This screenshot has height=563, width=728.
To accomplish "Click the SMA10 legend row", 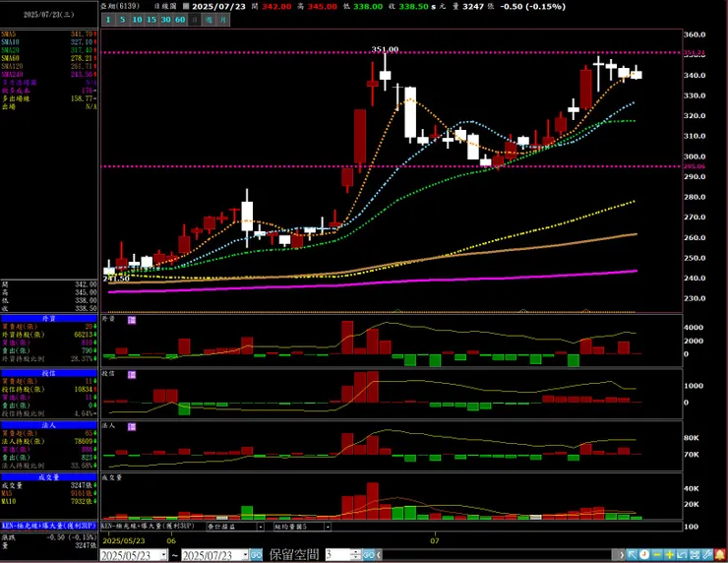I will click(x=49, y=42).
